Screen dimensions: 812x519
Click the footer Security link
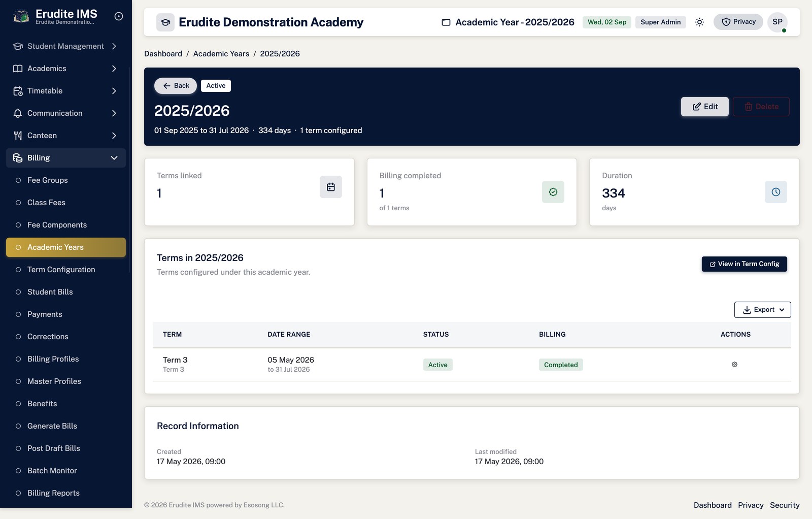[785, 505]
